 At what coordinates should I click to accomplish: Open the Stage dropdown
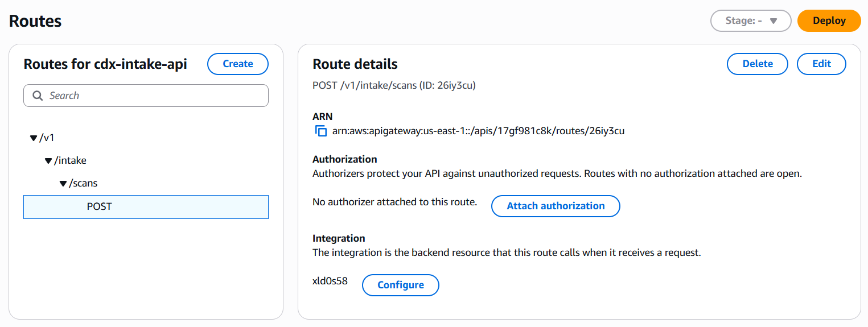click(x=751, y=20)
